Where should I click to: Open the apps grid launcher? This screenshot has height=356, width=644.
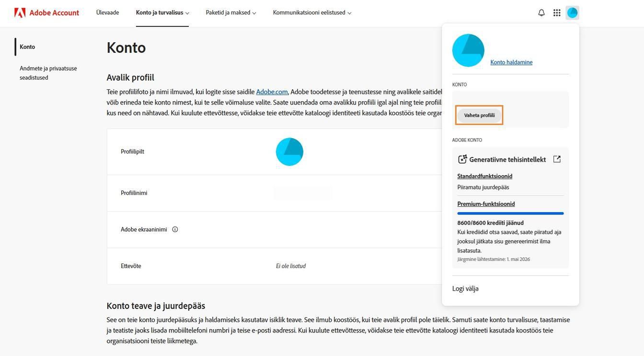557,13
